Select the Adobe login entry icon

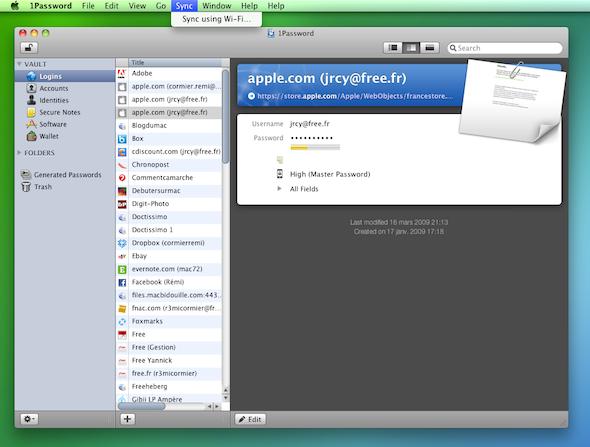(x=122, y=73)
